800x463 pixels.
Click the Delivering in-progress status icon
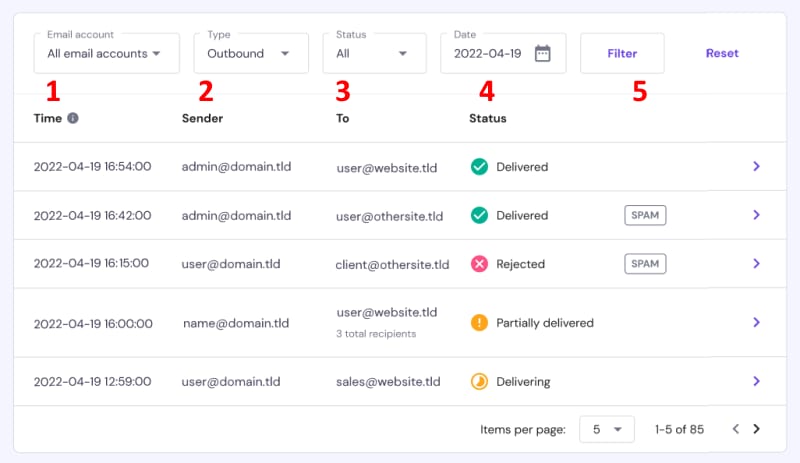pos(479,382)
